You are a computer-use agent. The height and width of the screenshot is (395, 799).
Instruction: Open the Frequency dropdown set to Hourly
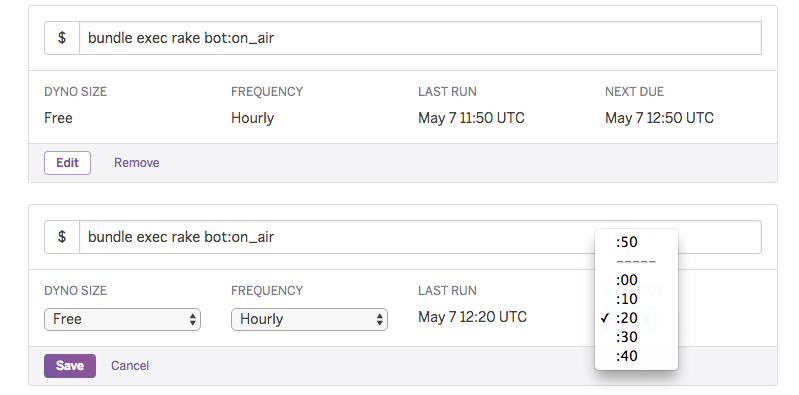coord(309,320)
